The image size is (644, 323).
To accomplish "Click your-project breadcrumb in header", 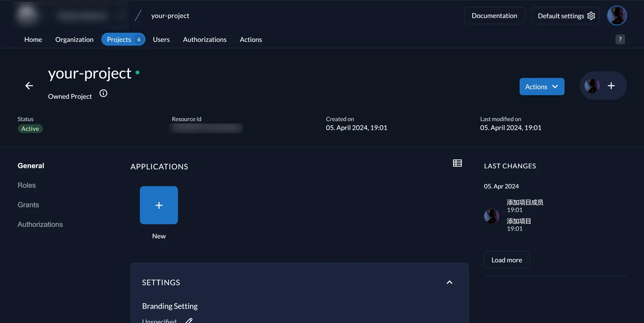I will tap(170, 16).
